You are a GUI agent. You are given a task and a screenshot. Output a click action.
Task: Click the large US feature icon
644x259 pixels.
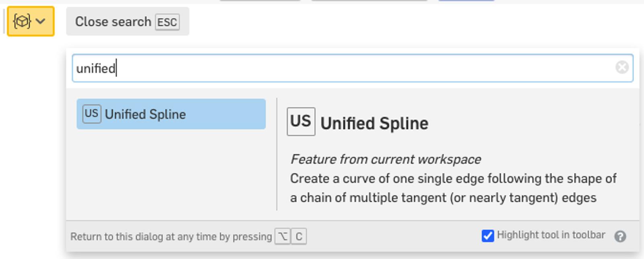(301, 121)
